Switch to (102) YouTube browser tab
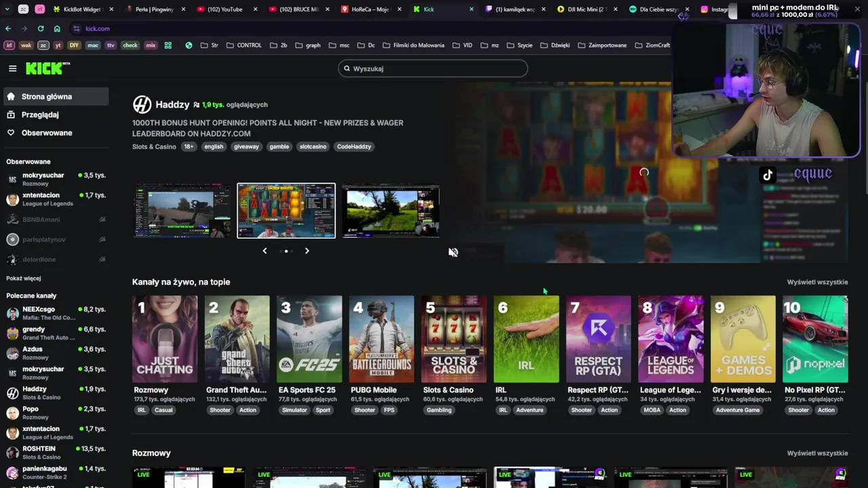Screen dimensions: 868x488 pos(226,9)
